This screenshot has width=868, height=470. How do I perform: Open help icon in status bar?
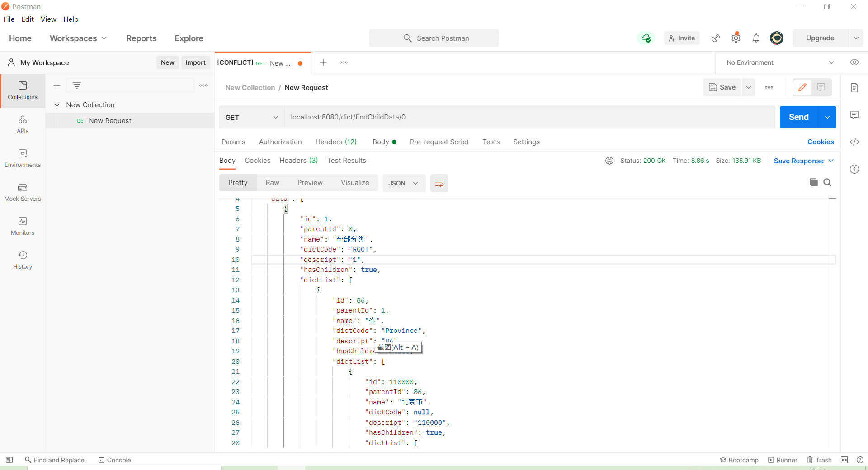[860, 460]
